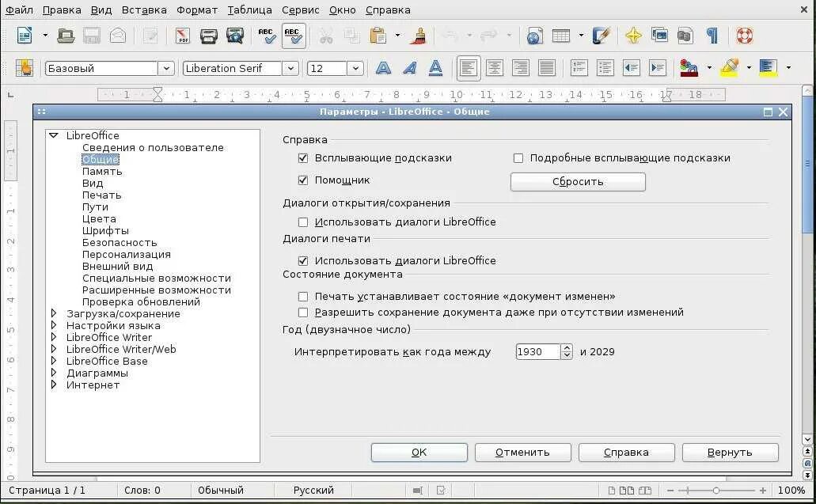Open the Gallery icon
The width and height of the screenshot is (816, 504).
pos(659,36)
